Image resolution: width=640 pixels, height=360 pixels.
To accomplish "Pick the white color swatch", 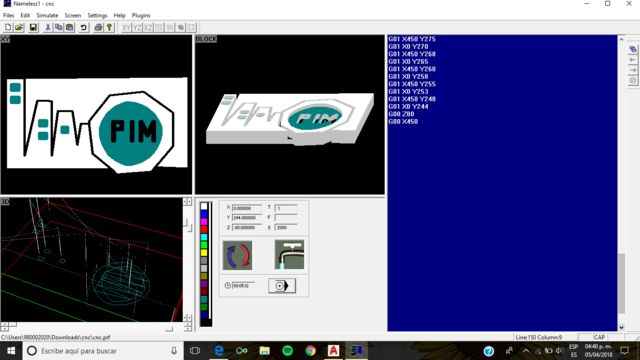I will click(x=204, y=206).
